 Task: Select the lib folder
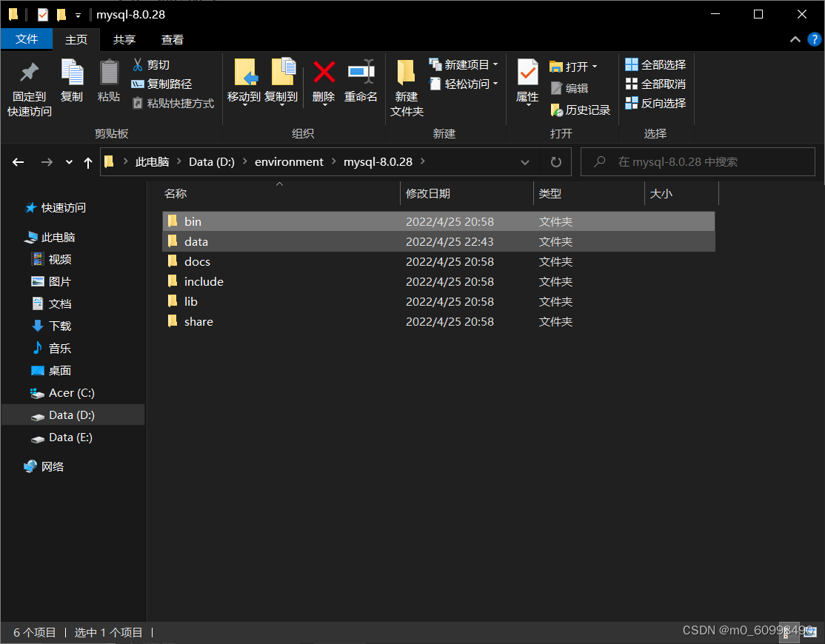439,301
